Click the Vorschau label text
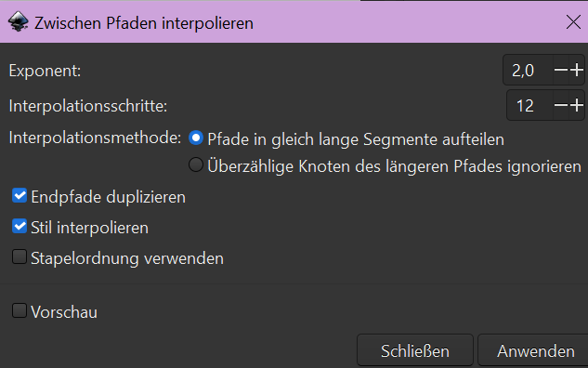Screen dimensions: 588x368 (x=64, y=312)
